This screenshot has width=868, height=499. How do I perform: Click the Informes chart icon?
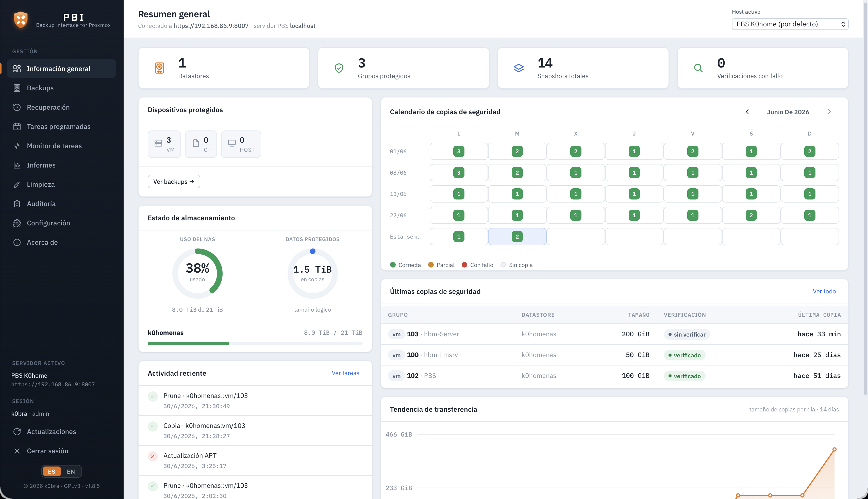point(17,165)
